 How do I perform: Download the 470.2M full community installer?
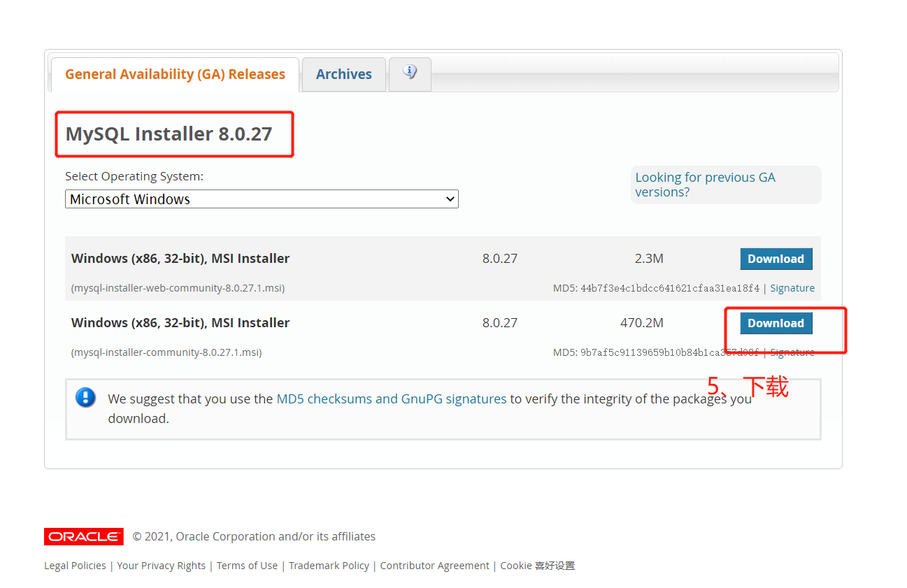point(776,323)
